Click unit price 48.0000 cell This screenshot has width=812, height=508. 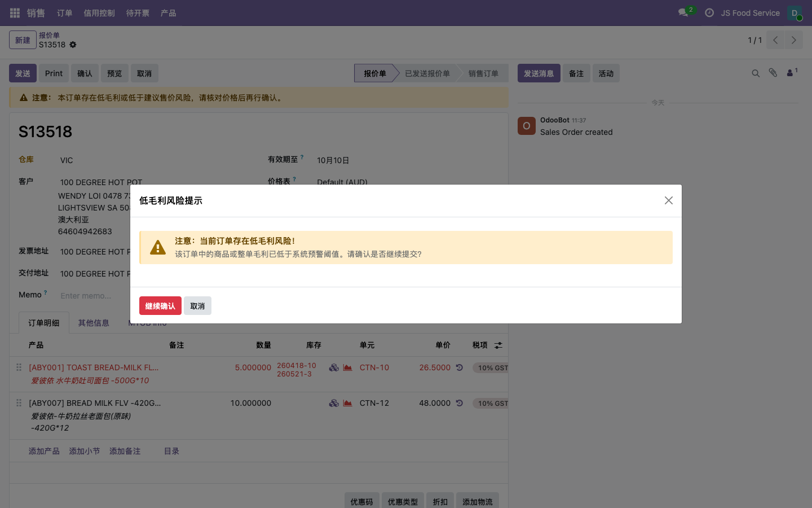coord(435,403)
